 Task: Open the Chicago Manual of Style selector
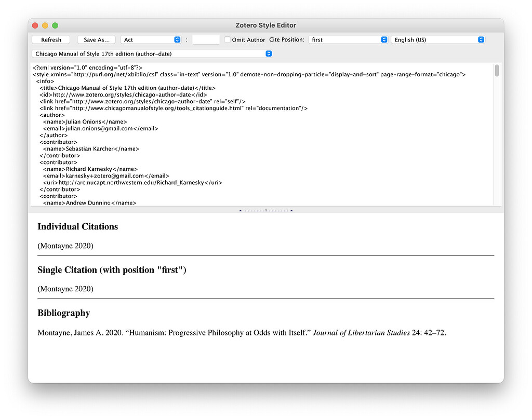pos(152,53)
